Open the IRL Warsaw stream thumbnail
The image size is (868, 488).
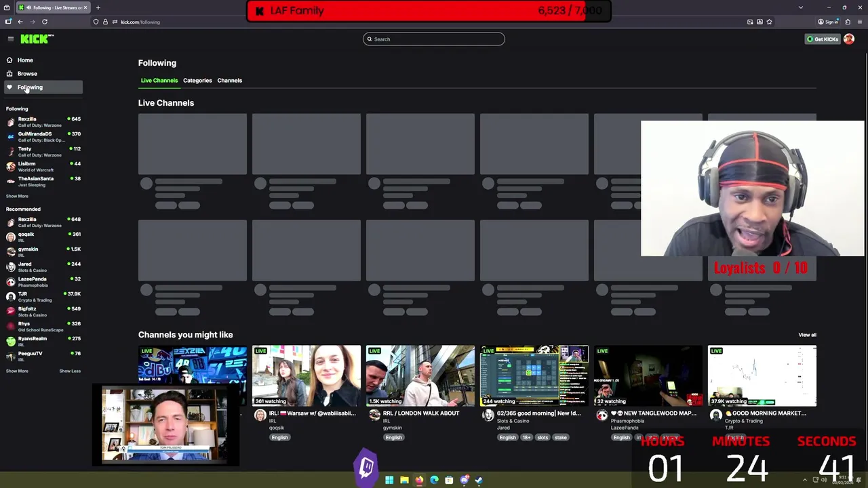[307, 376]
